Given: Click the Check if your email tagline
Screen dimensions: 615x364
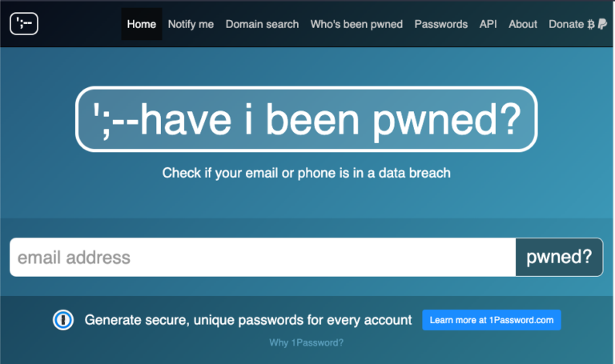Looking at the screenshot, I should 307,173.
